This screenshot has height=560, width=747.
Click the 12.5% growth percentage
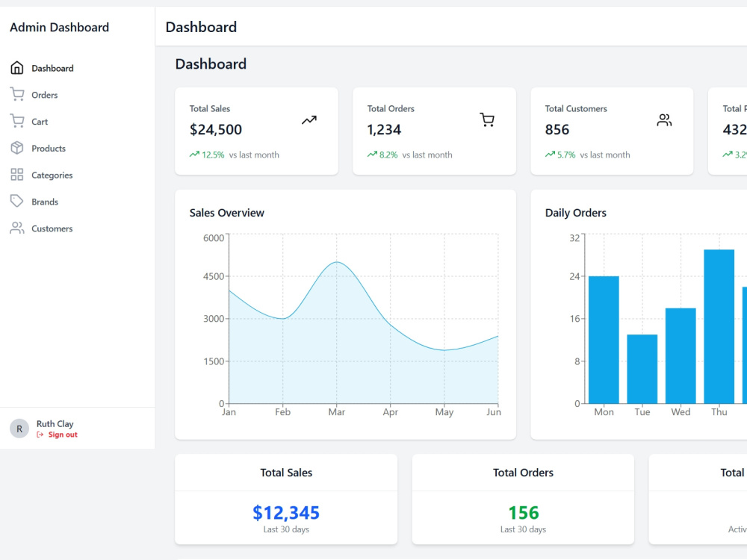[213, 155]
